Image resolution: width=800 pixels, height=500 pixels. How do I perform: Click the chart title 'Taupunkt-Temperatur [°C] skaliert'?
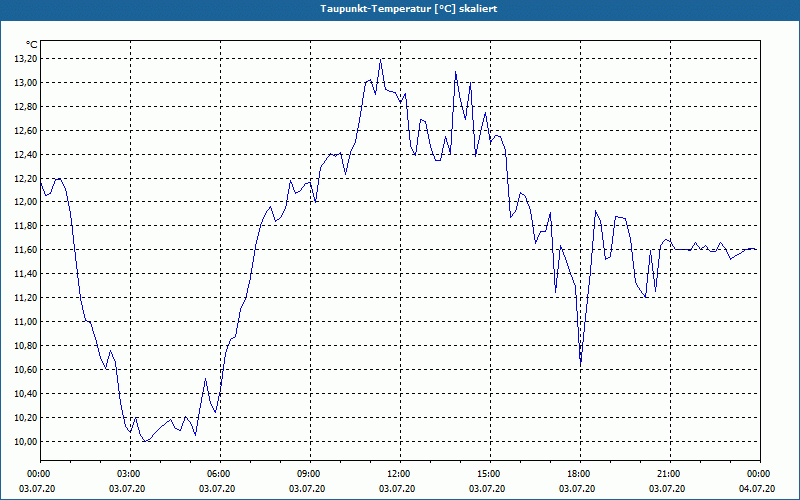pos(409,9)
